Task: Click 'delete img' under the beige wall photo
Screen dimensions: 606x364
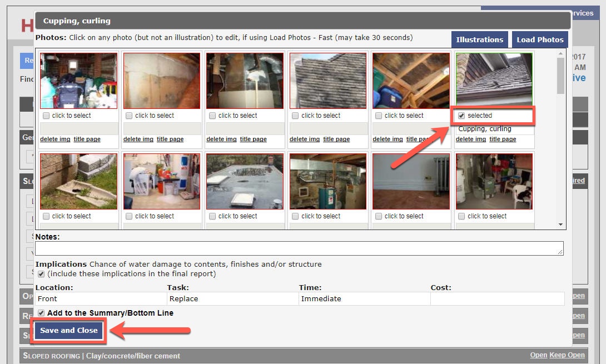Action: pos(138,139)
